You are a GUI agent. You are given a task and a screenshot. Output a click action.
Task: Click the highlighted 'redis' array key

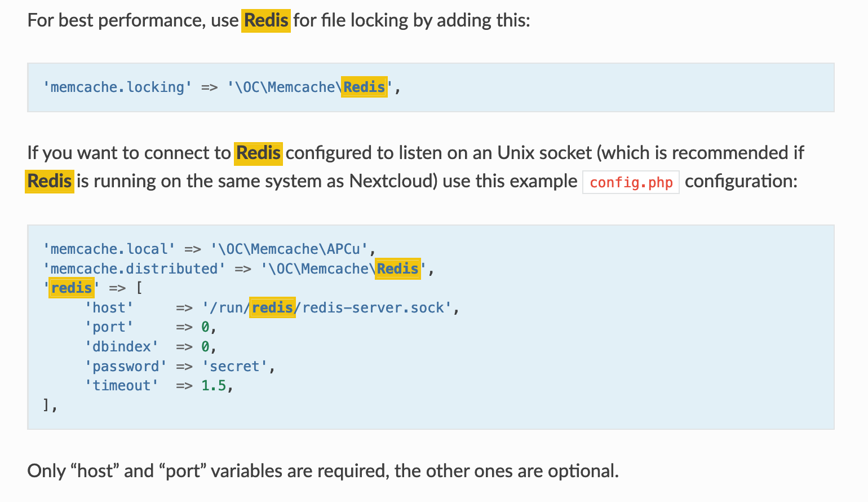pos(71,288)
